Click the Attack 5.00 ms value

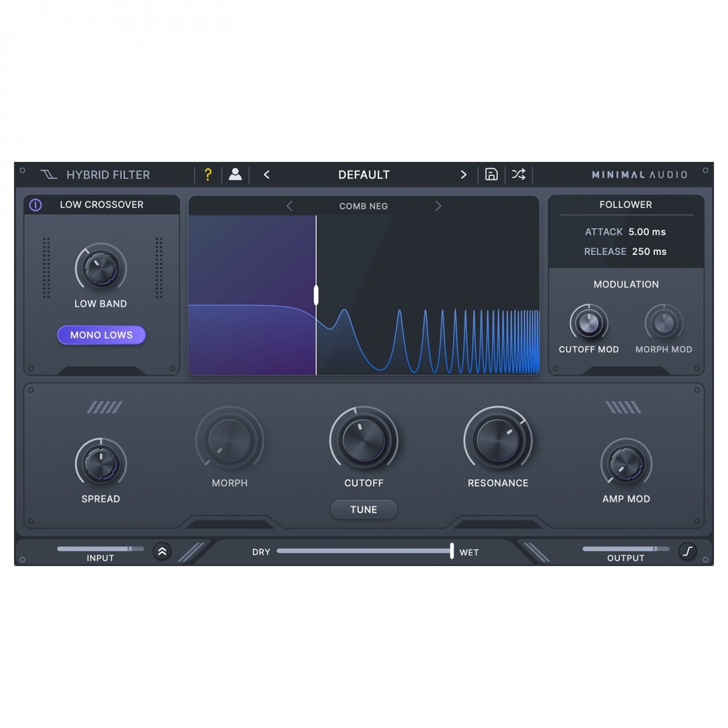pyautogui.click(x=647, y=232)
